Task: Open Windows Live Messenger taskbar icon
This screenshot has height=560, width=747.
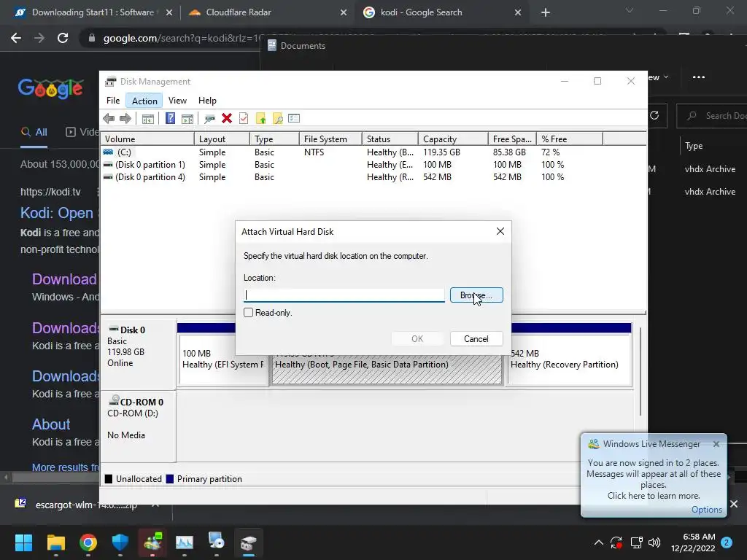Action: coord(152,542)
